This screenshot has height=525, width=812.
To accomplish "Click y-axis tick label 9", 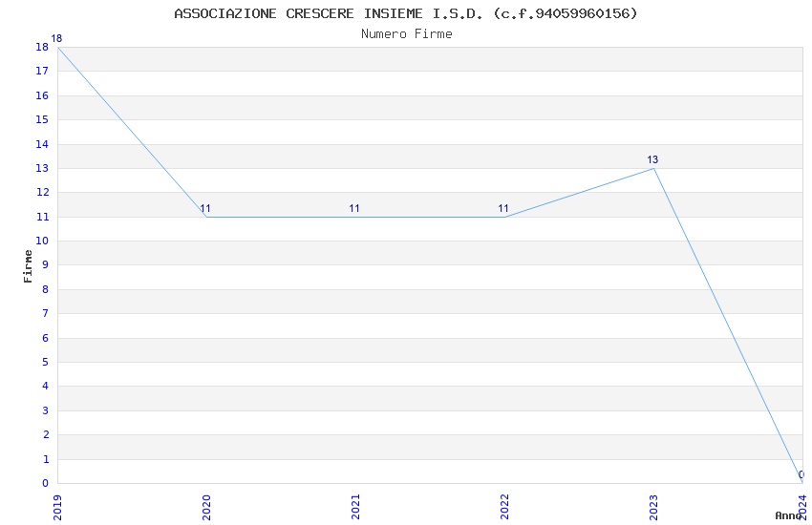I will (x=45, y=264).
